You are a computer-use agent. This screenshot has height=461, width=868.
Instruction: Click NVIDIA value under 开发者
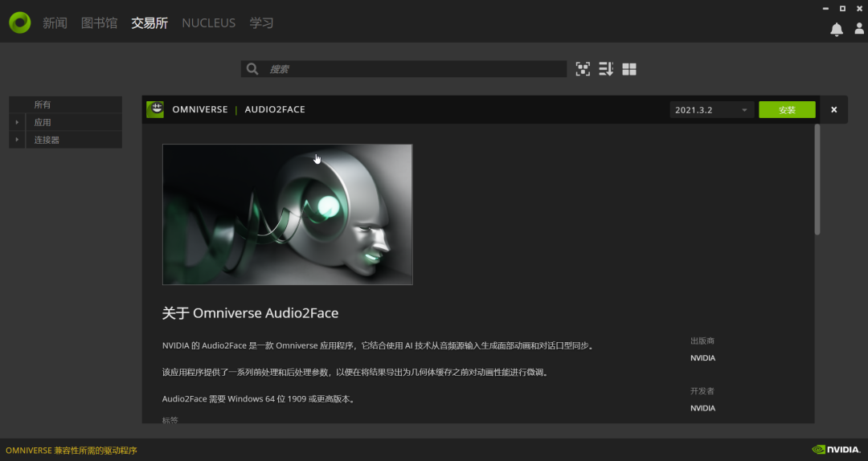(x=702, y=409)
